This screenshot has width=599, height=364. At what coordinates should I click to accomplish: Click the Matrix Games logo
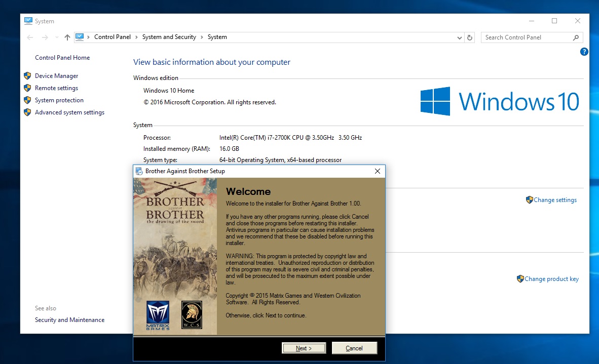click(158, 315)
